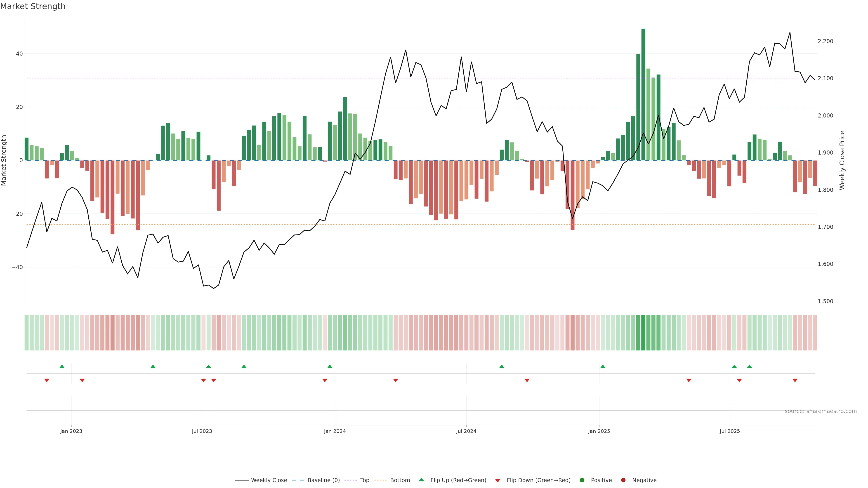Click the leftmost green flip-up triangle
Image resolution: width=868 pixels, height=488 pixels.
62,366
